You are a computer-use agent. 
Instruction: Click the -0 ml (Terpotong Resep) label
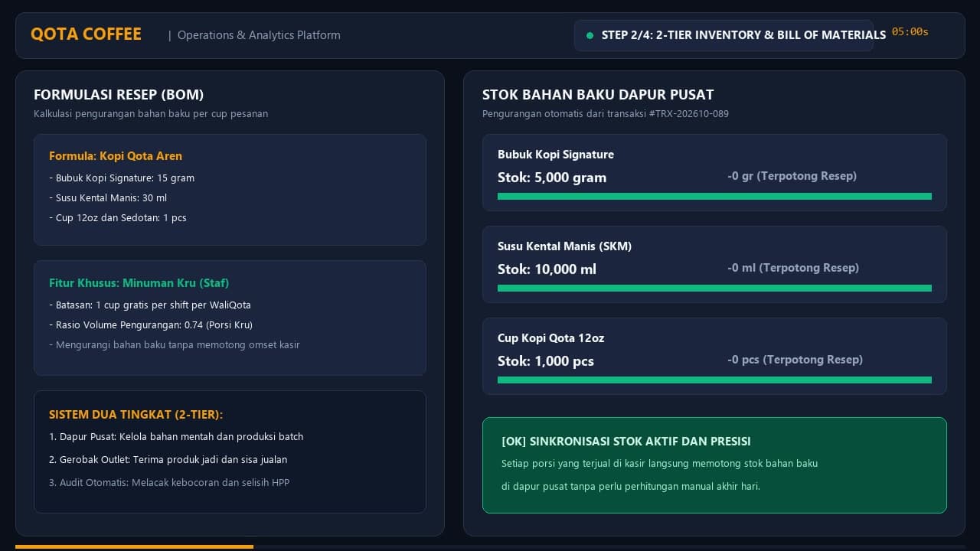click(793, 268)
